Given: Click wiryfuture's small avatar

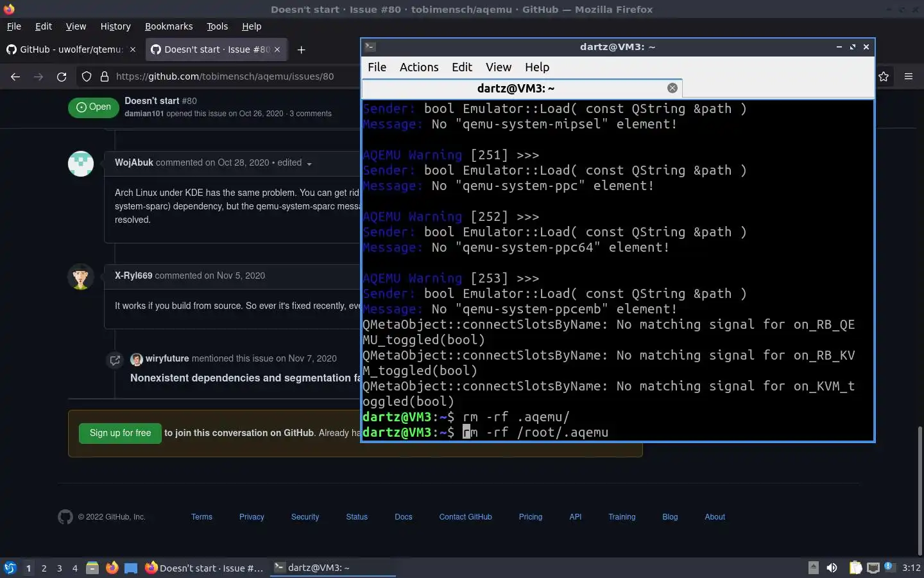Looking at the screenshot, I should click(136, 359).
